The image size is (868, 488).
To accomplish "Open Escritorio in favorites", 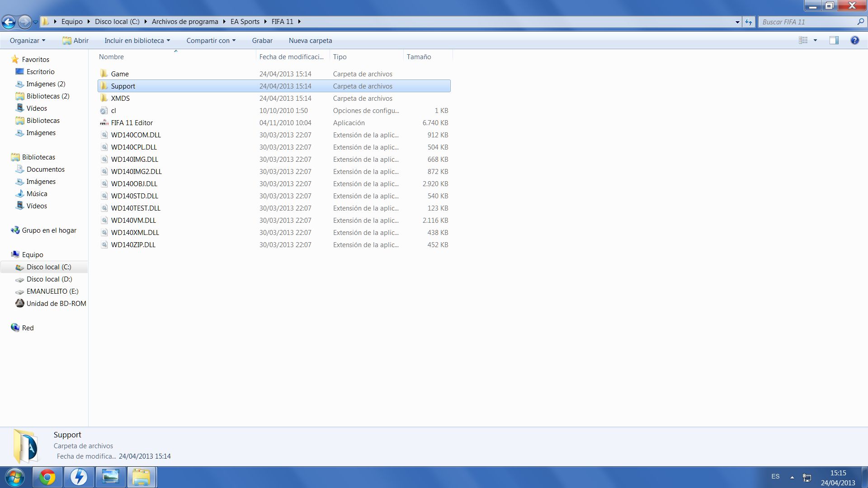I will tap(40, 71).
